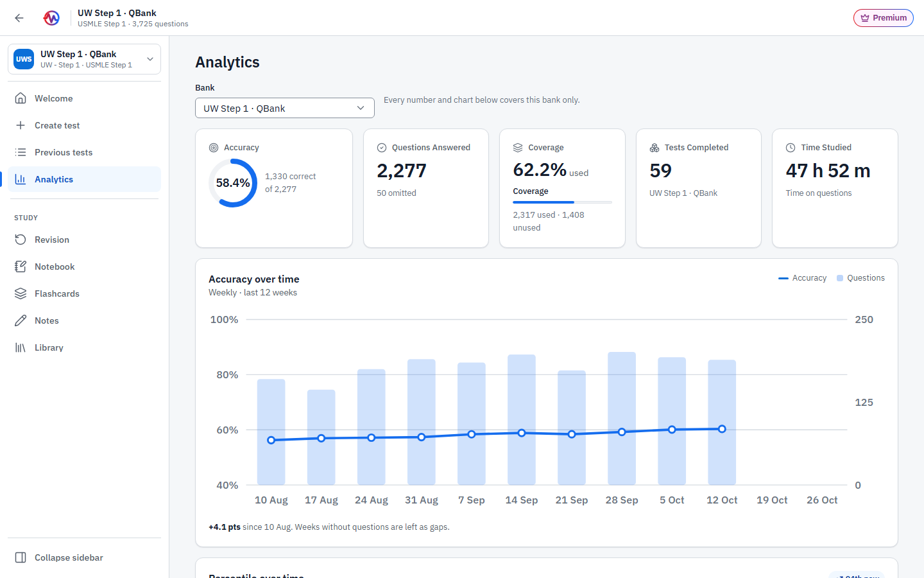Expand the UW Step 1 QBank sidebar switcher
This screenshot has width=924, height=578.
pos(84,59)
